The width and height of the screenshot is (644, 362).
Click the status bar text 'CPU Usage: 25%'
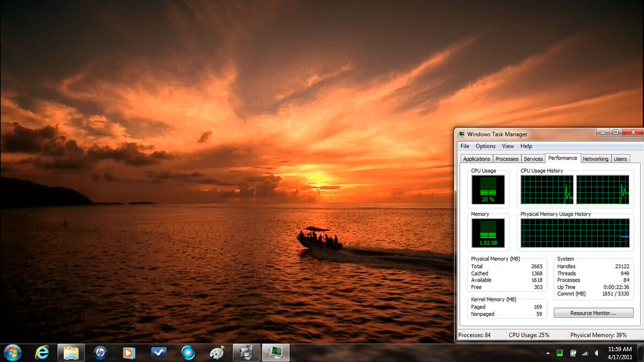click(x=529, y=335)
